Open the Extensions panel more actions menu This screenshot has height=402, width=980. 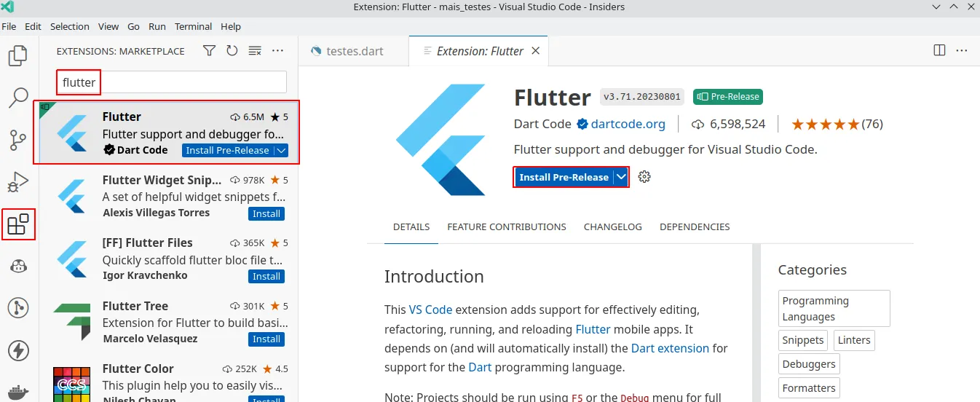tap(277, 51)
